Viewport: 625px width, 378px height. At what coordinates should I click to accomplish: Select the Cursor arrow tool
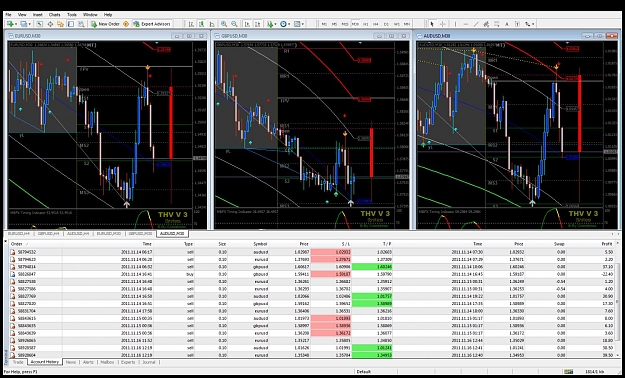click(432, 24)
